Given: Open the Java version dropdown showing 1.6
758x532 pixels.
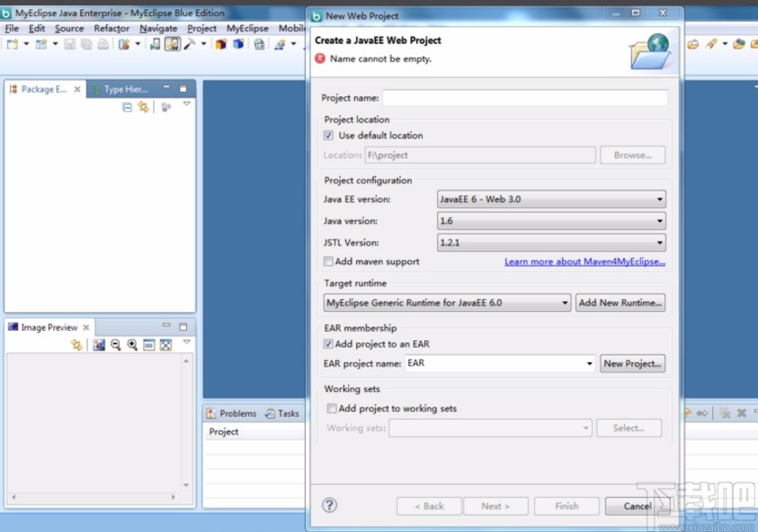Looking at the screenshot, I should coord(551,221).
